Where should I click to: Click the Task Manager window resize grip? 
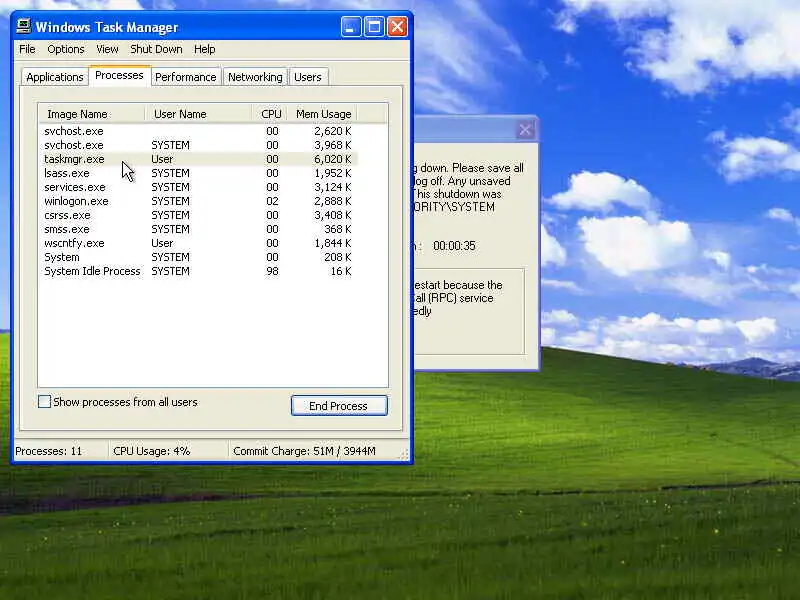click(x=405, y=455)
